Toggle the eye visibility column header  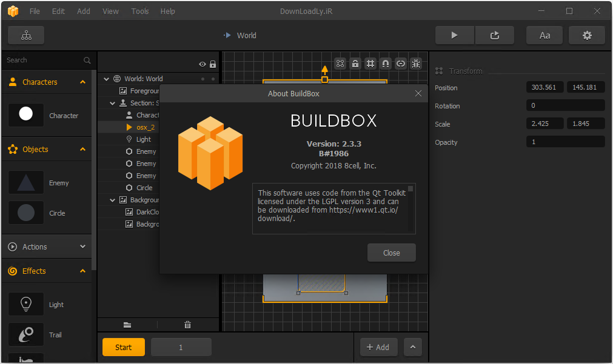point(202,64)
